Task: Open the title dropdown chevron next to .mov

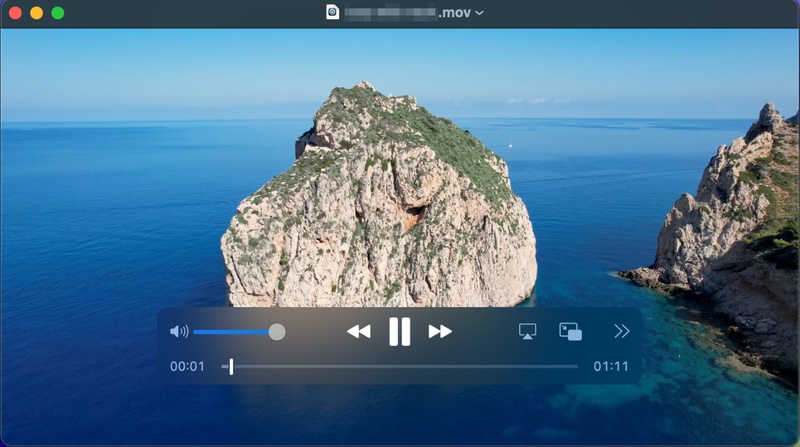Action: (x=479, y=13)
